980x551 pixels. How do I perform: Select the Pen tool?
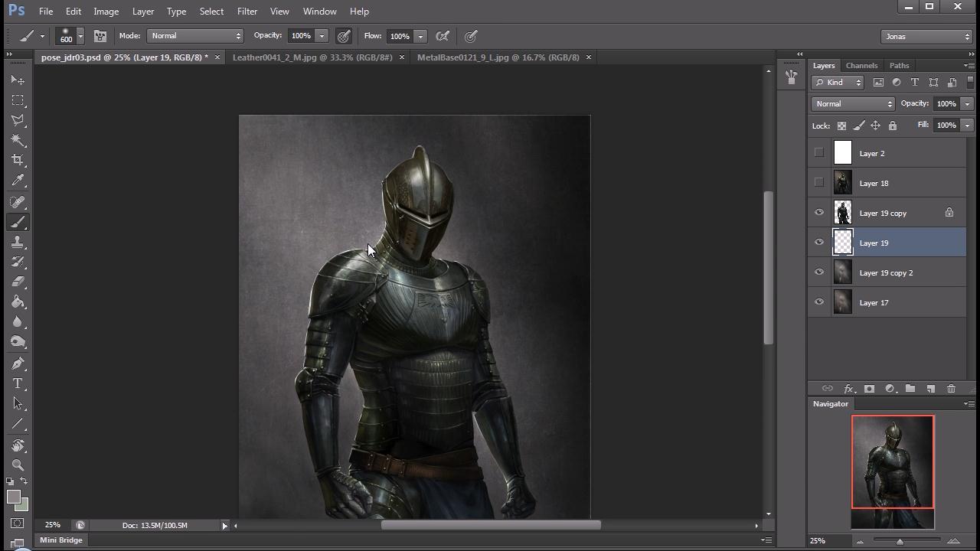[x=18, y=364]
